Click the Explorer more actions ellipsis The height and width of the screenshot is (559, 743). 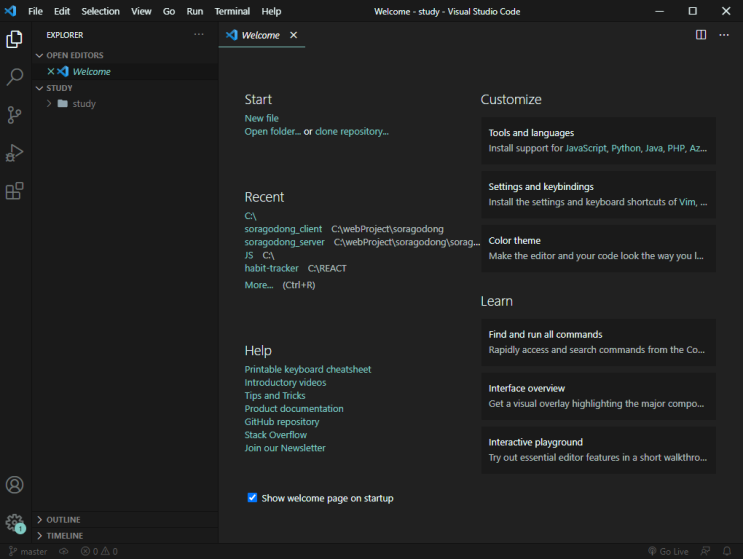click(199, 35)
